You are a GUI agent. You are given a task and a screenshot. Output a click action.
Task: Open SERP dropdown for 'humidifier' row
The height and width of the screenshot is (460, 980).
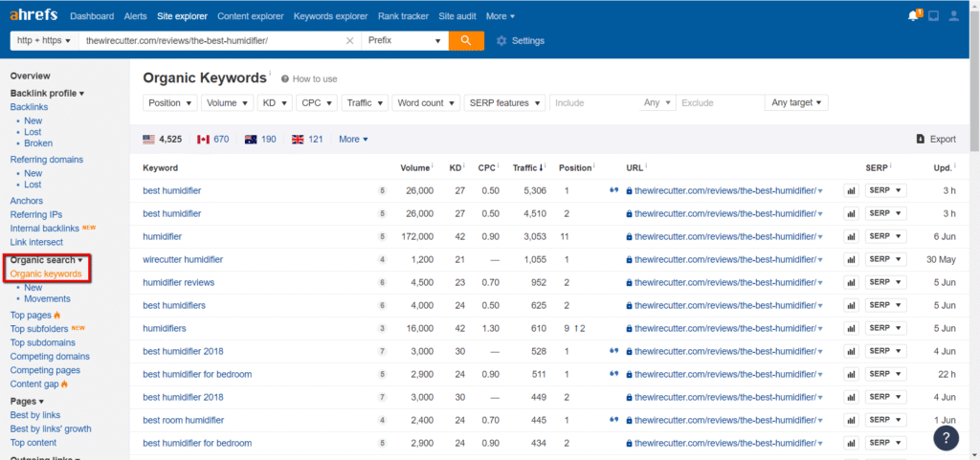pyautogui.click(x=885, y=236)
